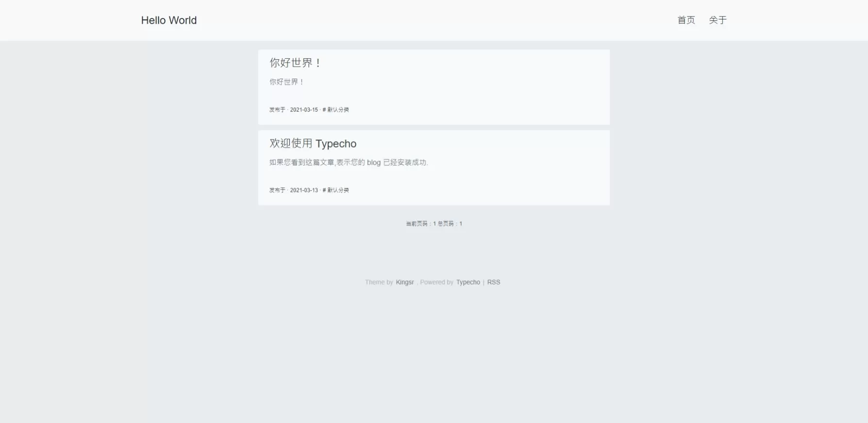Click the Powered by footer text
The height and width of the screenshot is (423, 868).
[436, 282]
